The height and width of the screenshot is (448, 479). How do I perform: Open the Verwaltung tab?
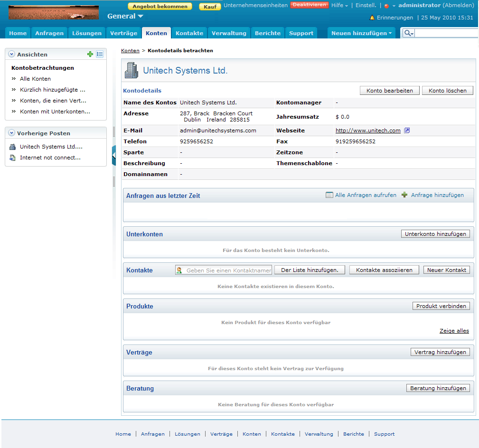(x=229, y=33)
